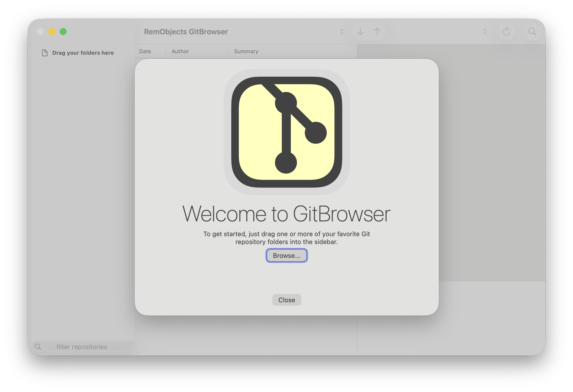
Task: Open search with the magnifier toolbar icon
Action: pyautogui.click(x=532, y=32)
